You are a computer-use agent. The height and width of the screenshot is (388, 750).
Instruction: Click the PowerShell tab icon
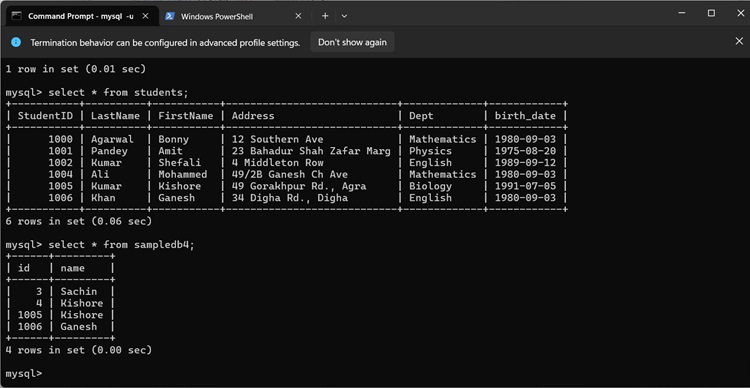tap(169, 16)
